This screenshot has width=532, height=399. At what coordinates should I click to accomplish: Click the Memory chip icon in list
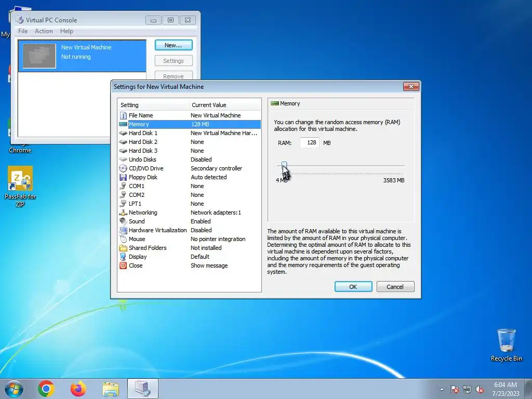[x=123, y=124]
